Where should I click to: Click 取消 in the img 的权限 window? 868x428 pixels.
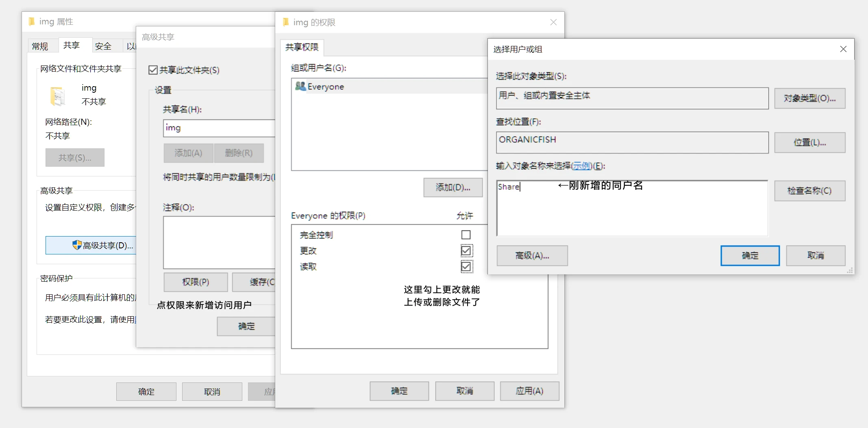(x=465, y=391)
